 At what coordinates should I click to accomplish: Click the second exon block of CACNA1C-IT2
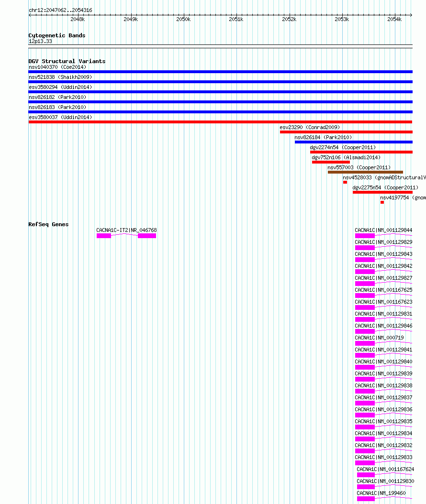[147, 236]
